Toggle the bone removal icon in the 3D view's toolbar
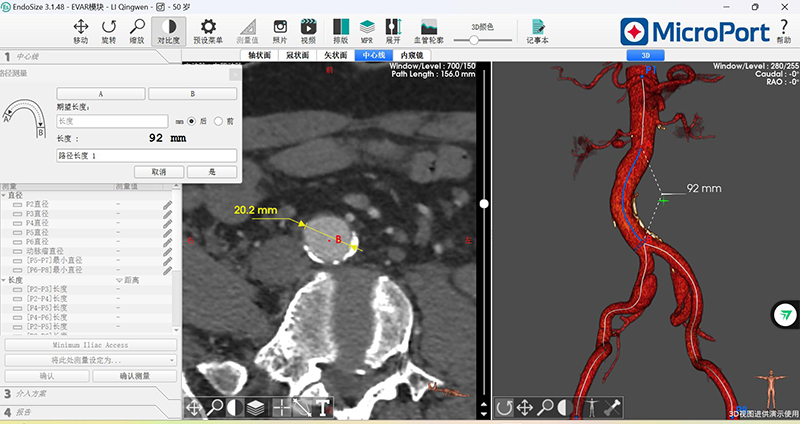800x424 pixels. pyautogui.click(x=612, y=408)
